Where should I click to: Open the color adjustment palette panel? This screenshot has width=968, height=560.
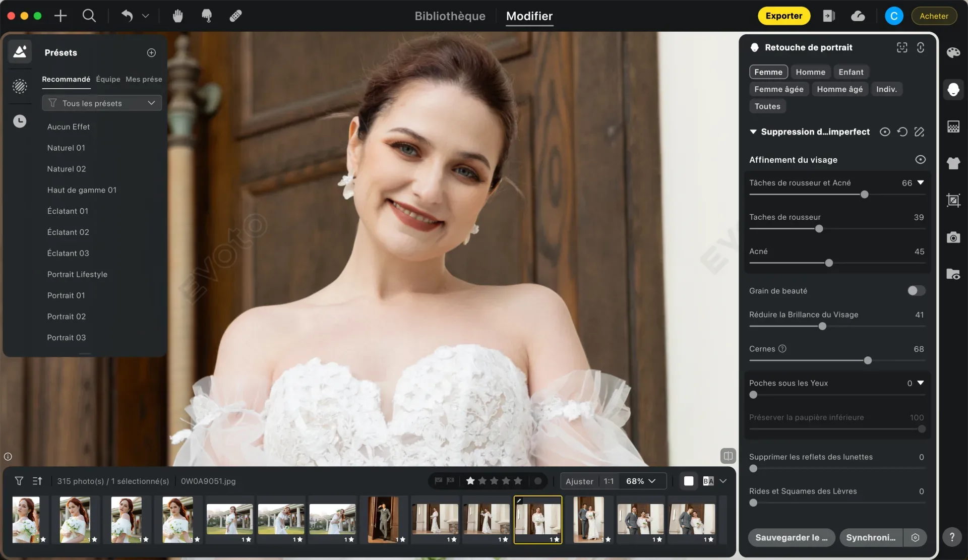click(x=953, y=52)
